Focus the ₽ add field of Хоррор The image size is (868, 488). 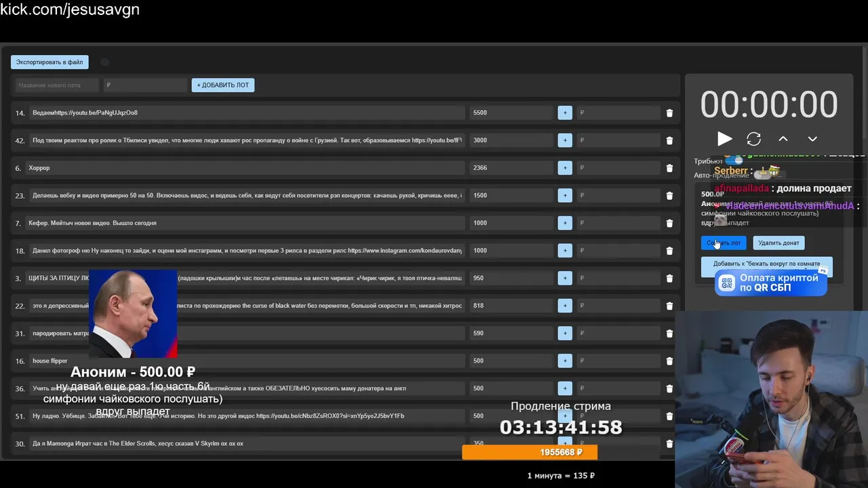[618, 167]
